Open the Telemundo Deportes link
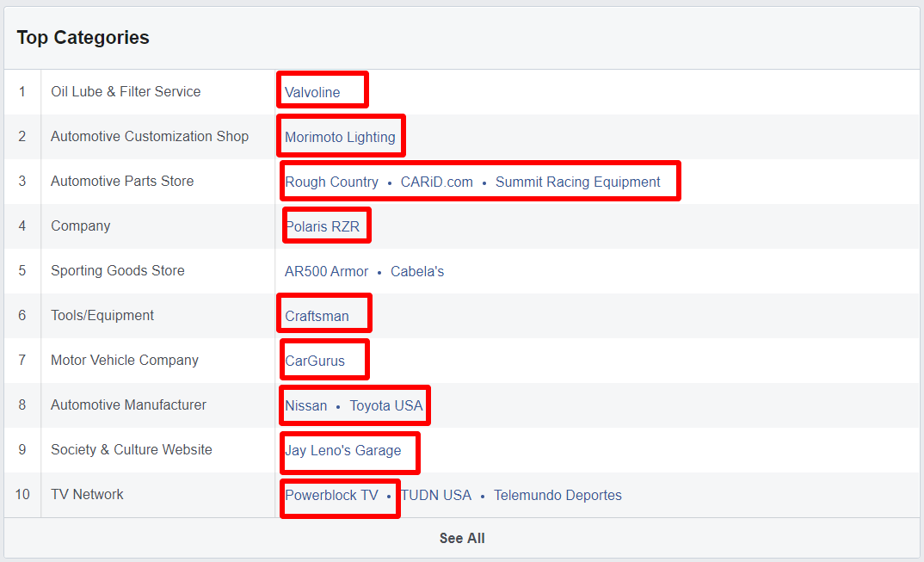The image size is (924, 562). 557,496
